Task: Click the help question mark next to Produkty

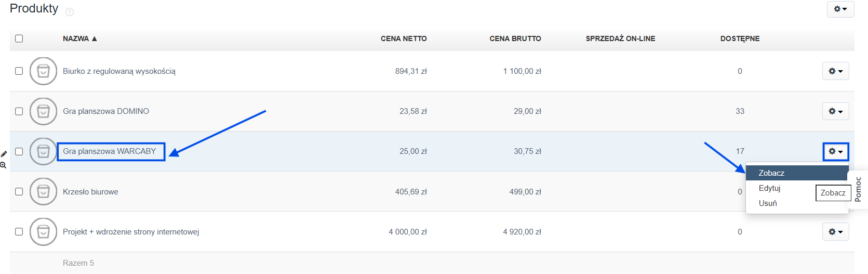Action: [x=70, y=11]
